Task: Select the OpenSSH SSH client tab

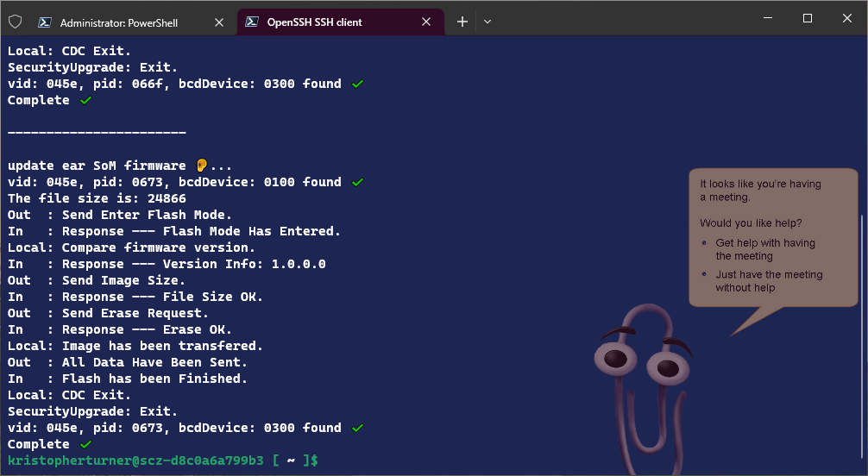Action: (326, 22)
